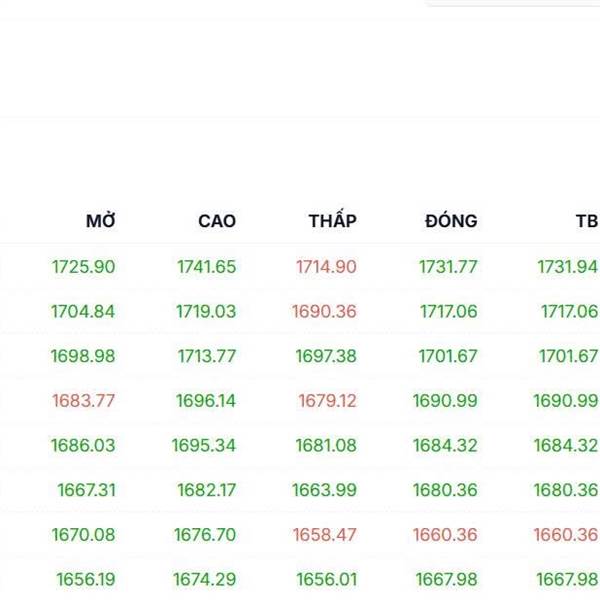This screenshot has width=600, height=600.
Task: Click the red open value 1683.77
Action: [x=83, y=401]
